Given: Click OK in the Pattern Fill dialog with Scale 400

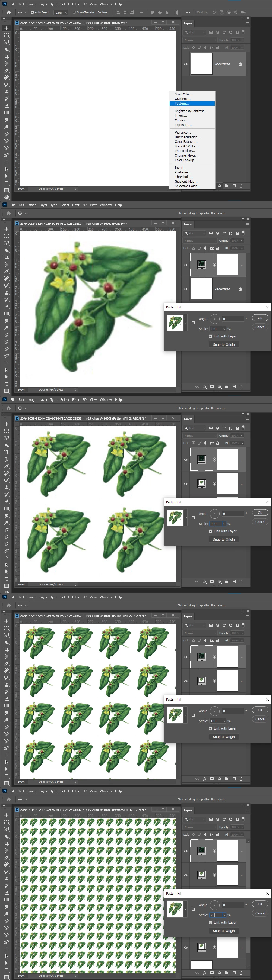Looking at the screenshot, I should (x=260, y=318).
